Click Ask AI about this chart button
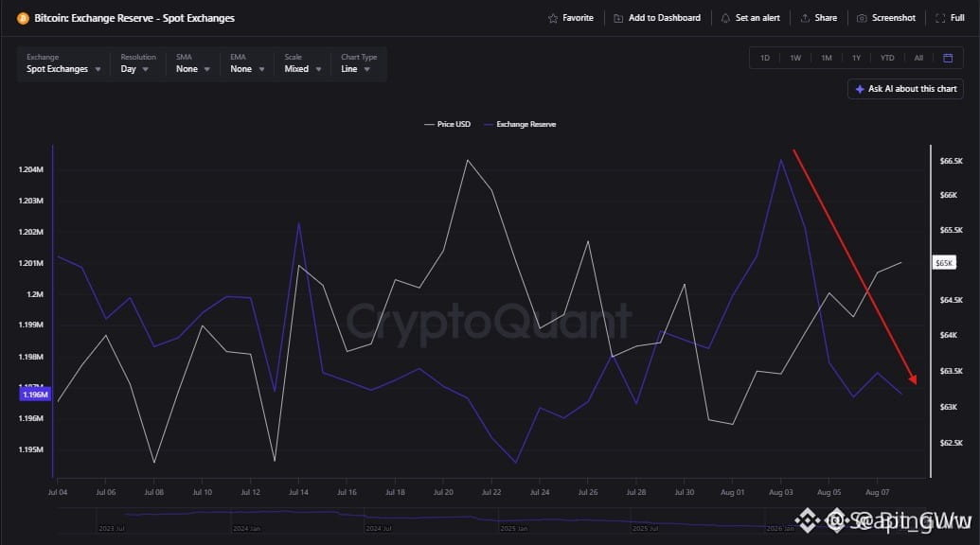The height and width of the screenshot is (545, 980). click(x=905, y=89)
